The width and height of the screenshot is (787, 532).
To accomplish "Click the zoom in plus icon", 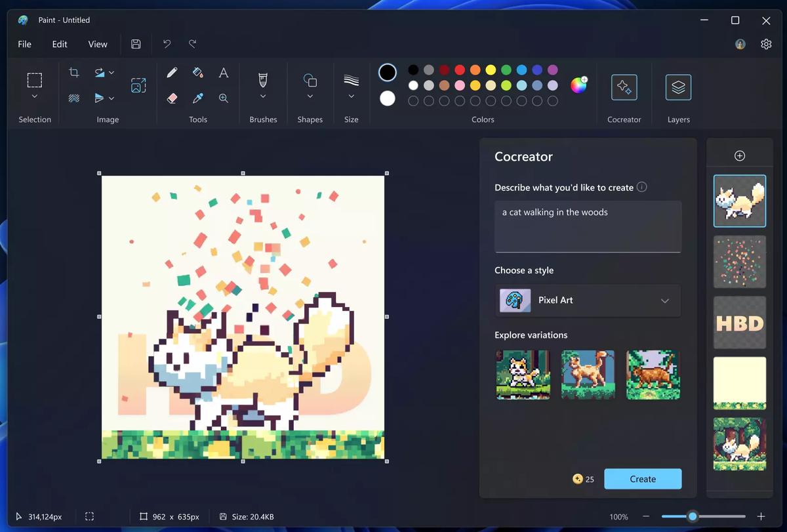I will [761, 517].
